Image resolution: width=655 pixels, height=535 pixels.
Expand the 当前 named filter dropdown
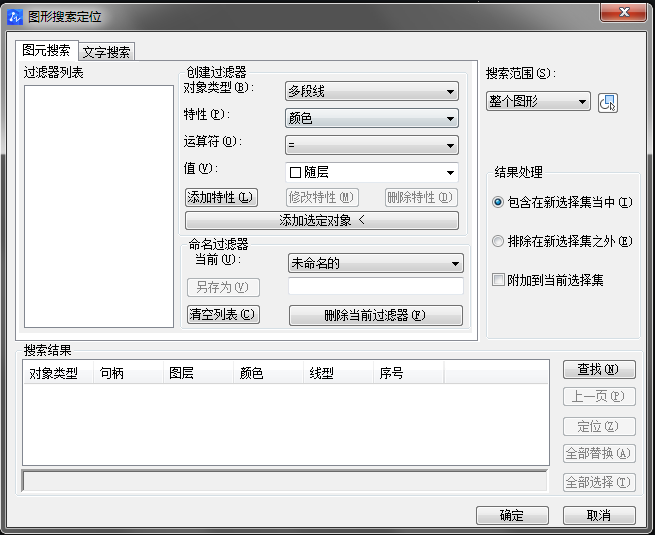(x=375, y=264)
